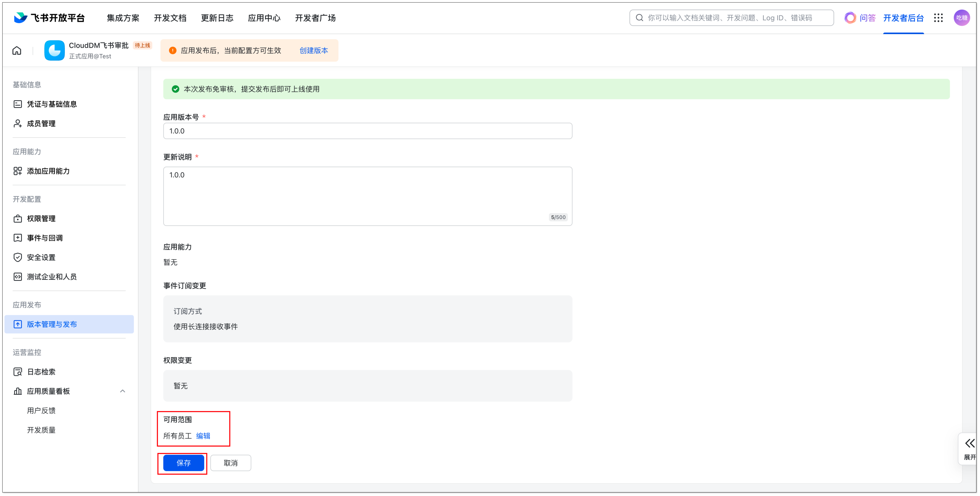Open the 开发文档 top menu
The width and height of the screenshot is (980, 496).
coord(170,18)
